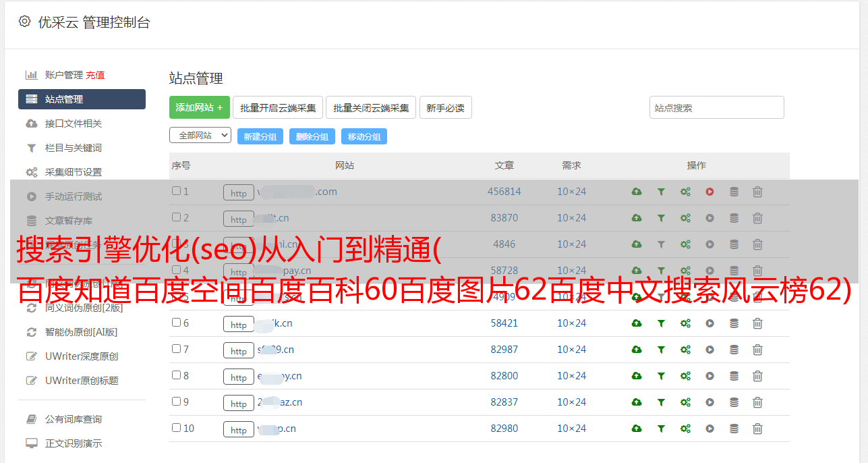Open interface file upload for site row 1
This screenshot has height=463, width=868.
pyautogui.click(x=637, y=192)
